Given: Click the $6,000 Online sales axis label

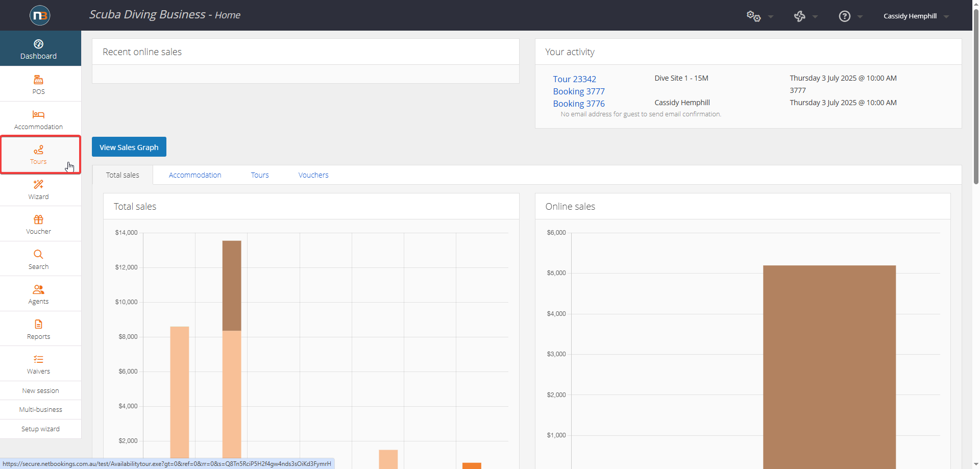Looking at the screenshot, I should [x=556, y=233].
